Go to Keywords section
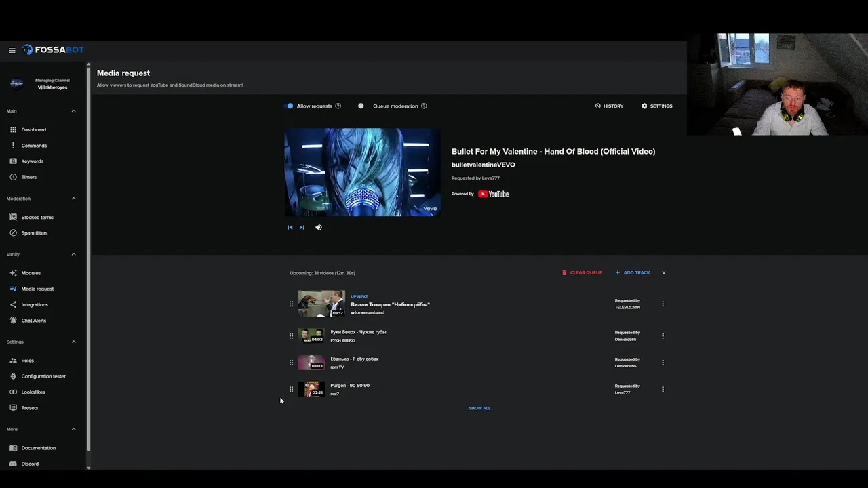The height and width of the screenshot is (488, 868). tap(32, 161)
